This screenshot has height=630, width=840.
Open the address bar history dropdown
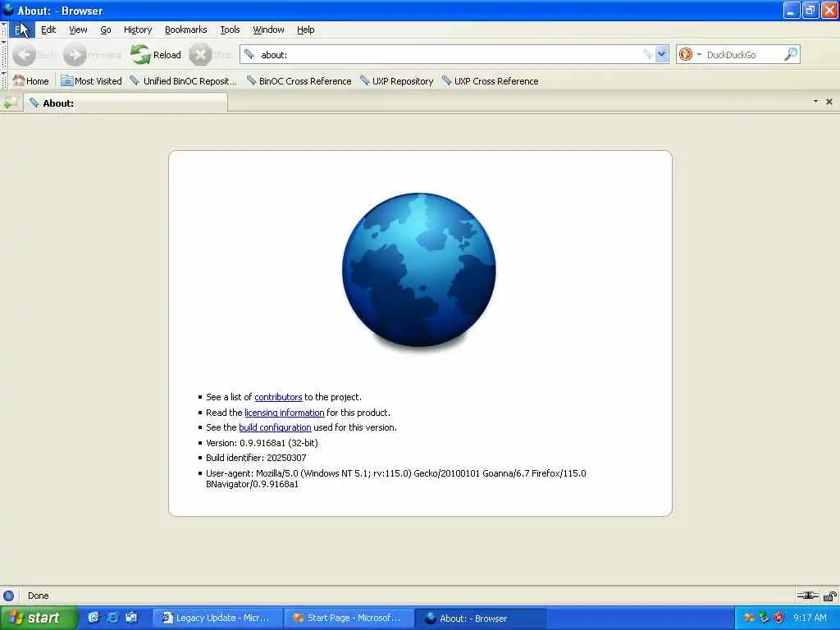click(x=662, y=54)
